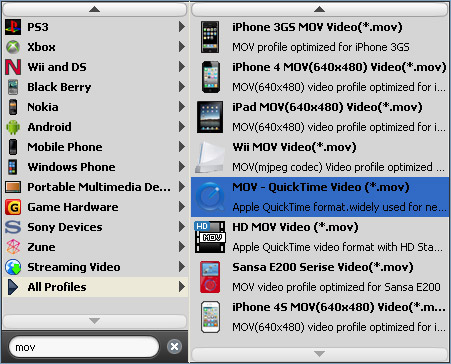Expand the Black Berry submenu arrow
The height and width of the screenshot is (364, 451).
(182, 87)
